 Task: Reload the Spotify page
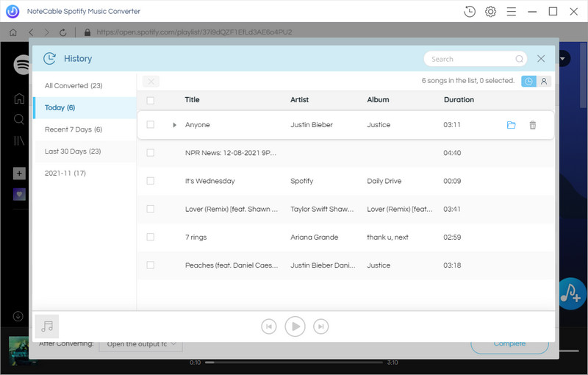point(63,32)
